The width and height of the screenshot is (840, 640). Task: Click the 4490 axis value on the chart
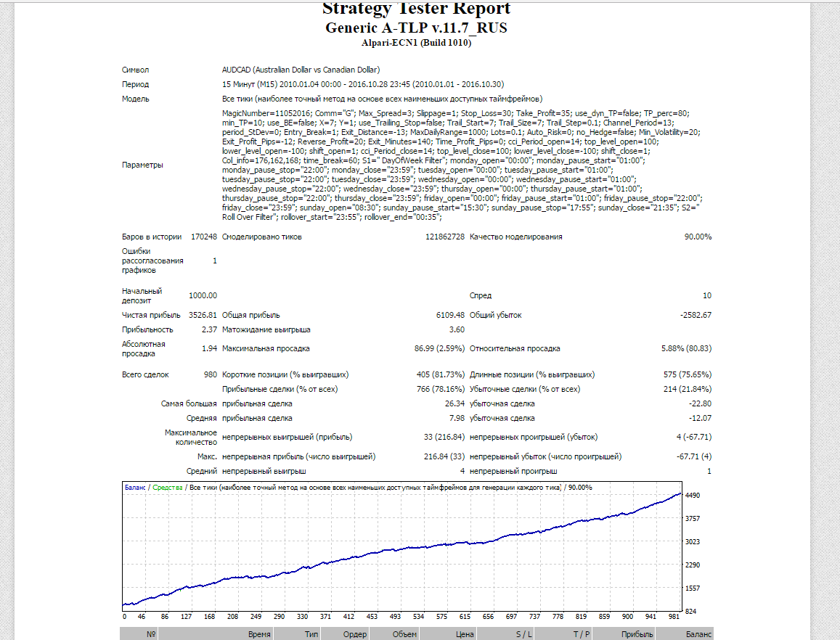[x=693, y=496]
